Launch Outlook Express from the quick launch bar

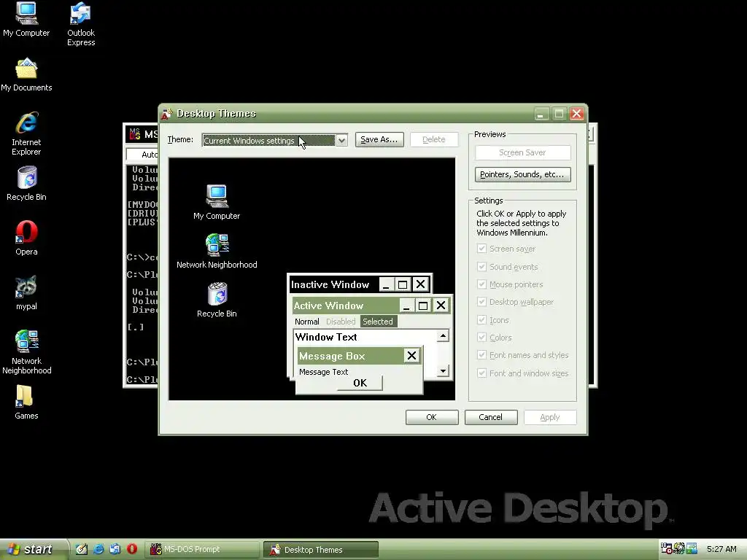point(115,549)
